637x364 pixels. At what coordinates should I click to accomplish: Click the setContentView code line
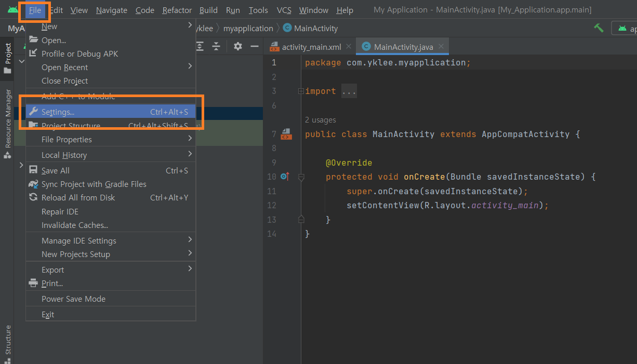click(x=447, y=205)
